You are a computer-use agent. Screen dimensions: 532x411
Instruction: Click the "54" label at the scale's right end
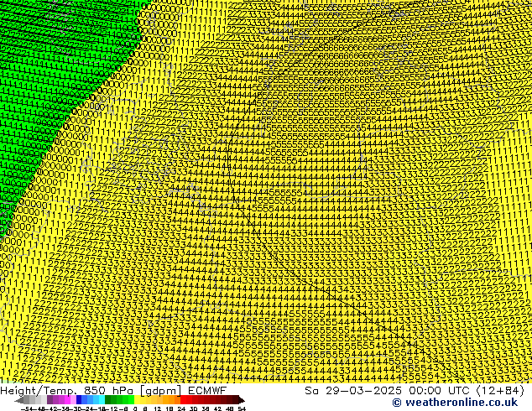(242, 408)
